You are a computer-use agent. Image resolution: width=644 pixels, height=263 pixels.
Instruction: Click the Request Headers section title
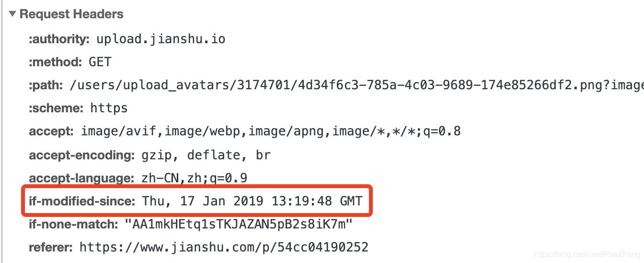click(71, 15)
